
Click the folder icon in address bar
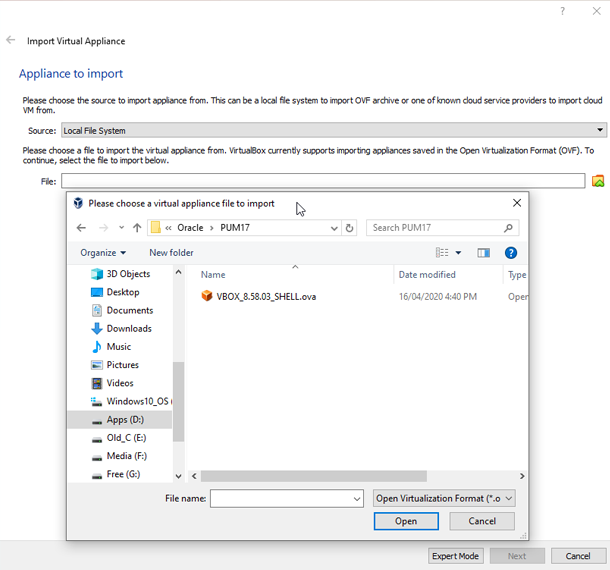[156, 227]
